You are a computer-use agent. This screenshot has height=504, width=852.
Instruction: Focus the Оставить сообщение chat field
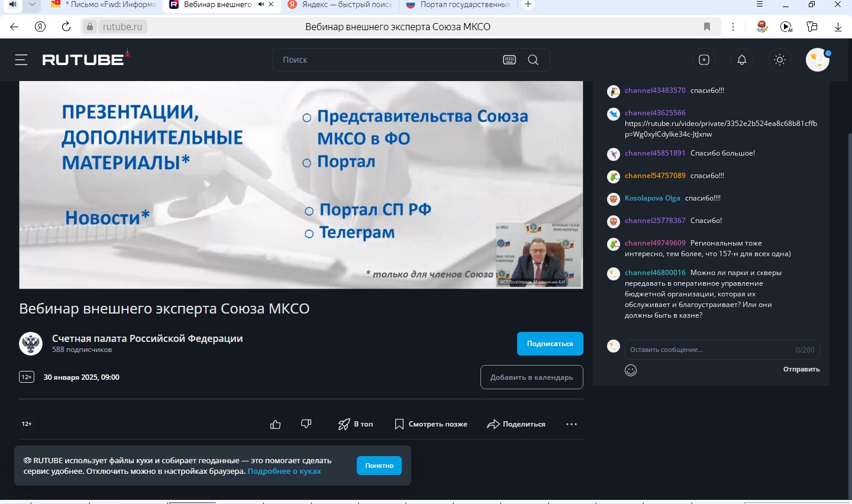click(x=722, y=350)
